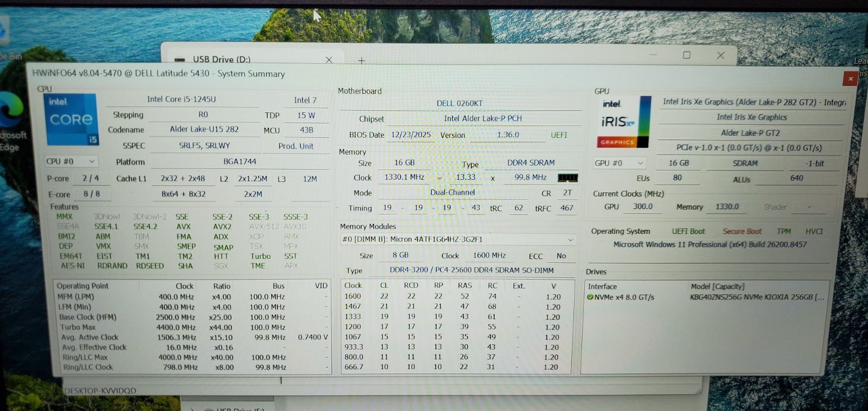Click the DDR4 SDRAM memory type

531,162
